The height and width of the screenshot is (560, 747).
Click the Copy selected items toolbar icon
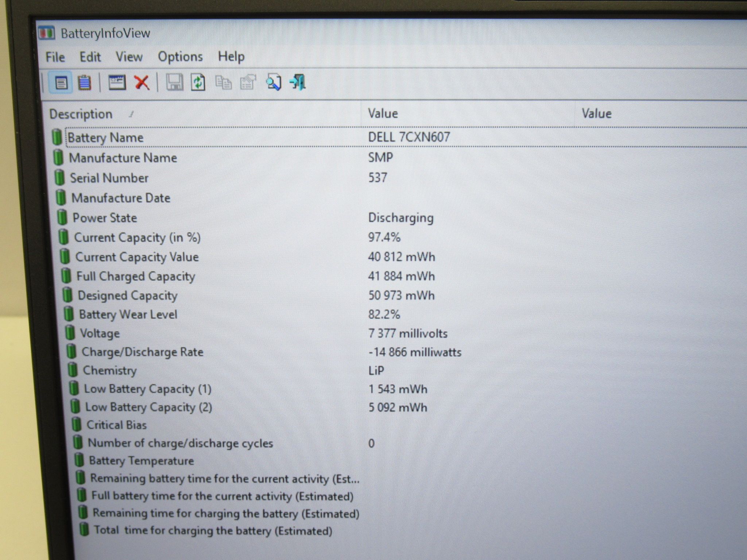click(223, 82)
